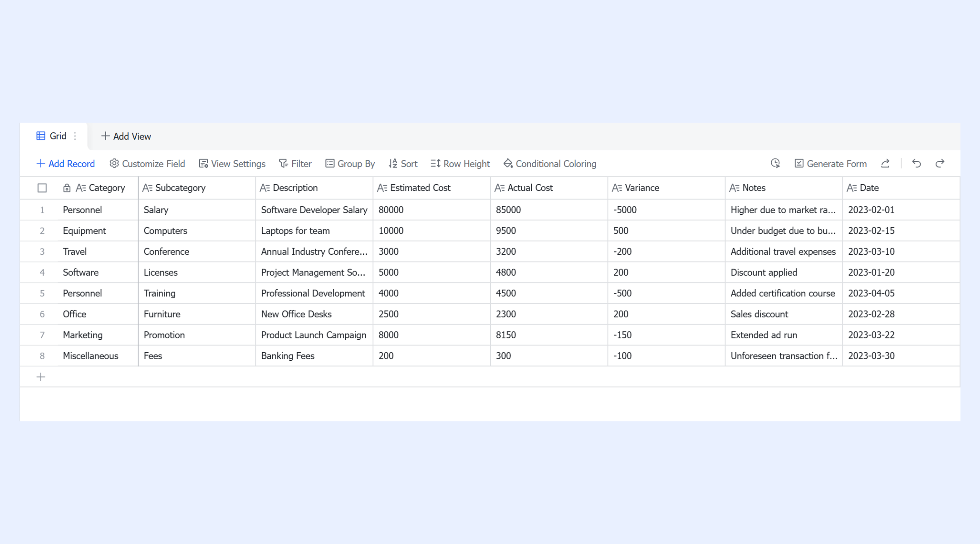
Task: Select estimated cost cell '80000'
Action: tap(432, 210)
